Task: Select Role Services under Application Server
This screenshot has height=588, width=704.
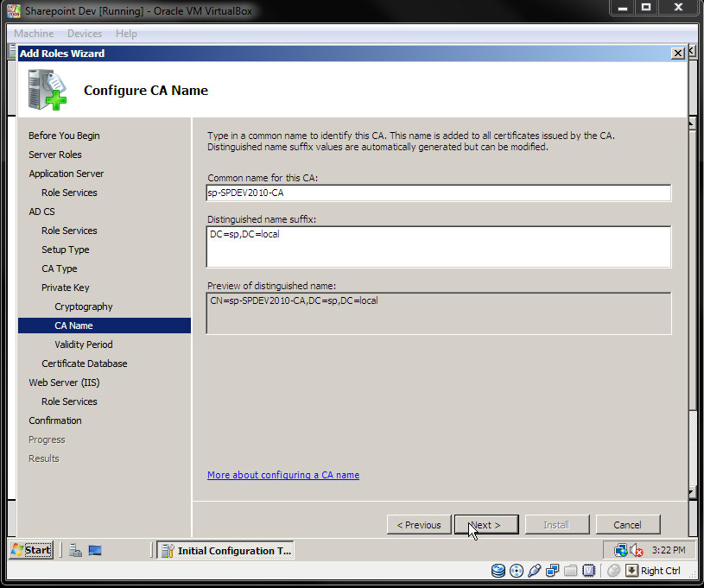Action: [x=69, y=193]
